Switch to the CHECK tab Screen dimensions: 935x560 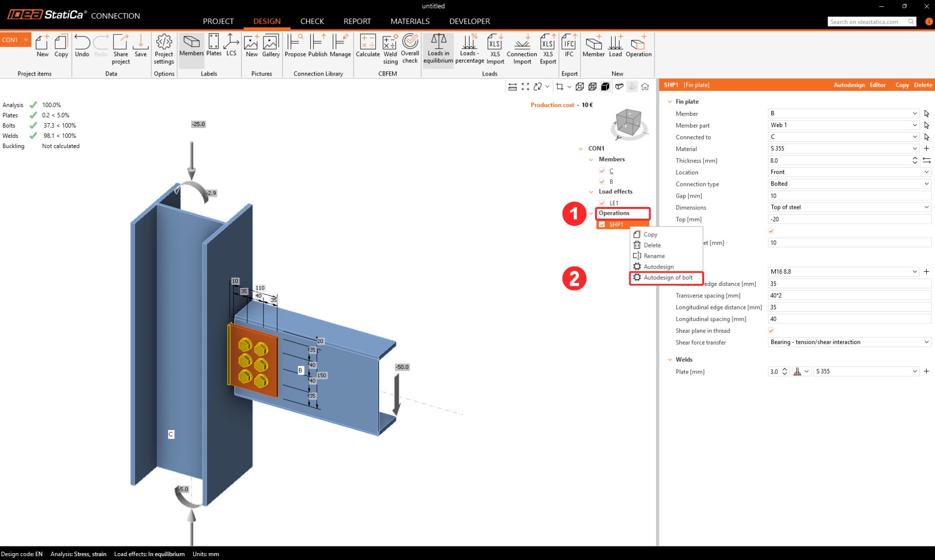312,21
